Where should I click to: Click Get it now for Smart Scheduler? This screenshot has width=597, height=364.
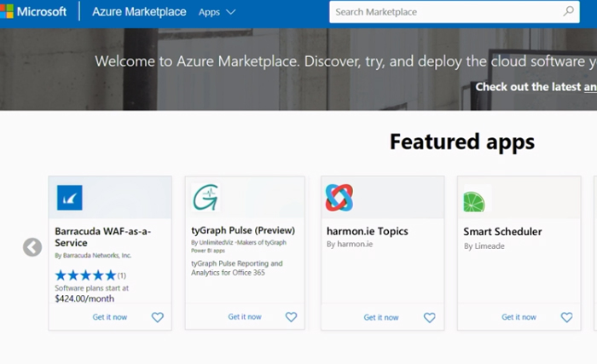(519, 317)
